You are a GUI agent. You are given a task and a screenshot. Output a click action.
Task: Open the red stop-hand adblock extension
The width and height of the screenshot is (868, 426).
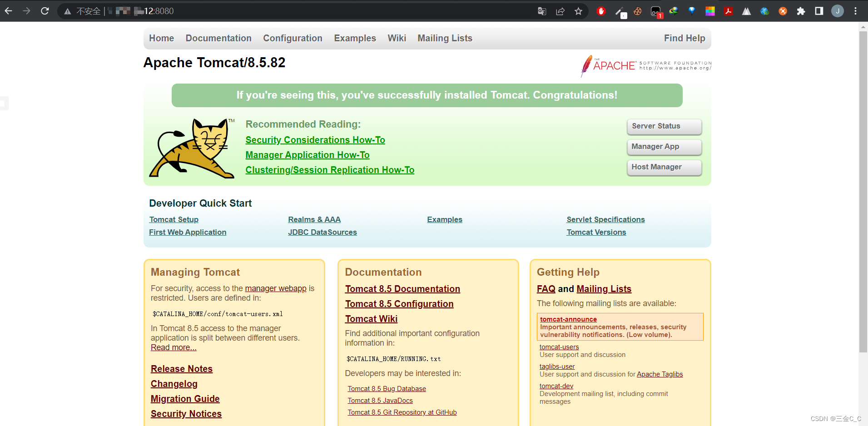click(601, 11)
